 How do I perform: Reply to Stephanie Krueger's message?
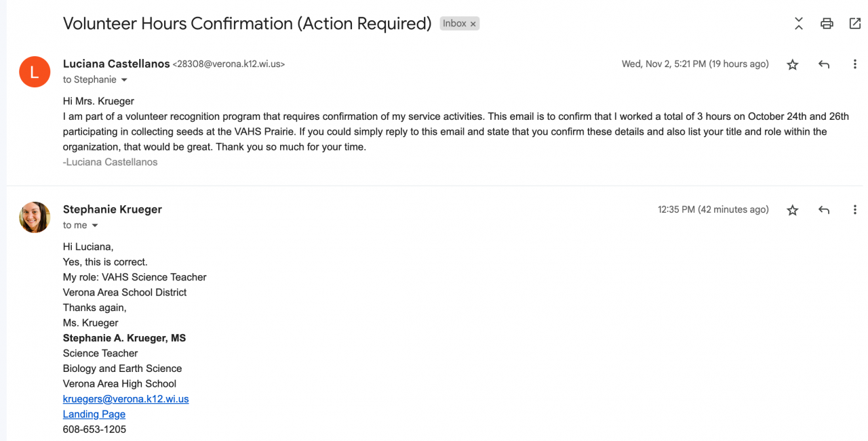pyautogui.click(x=824, y=211)
